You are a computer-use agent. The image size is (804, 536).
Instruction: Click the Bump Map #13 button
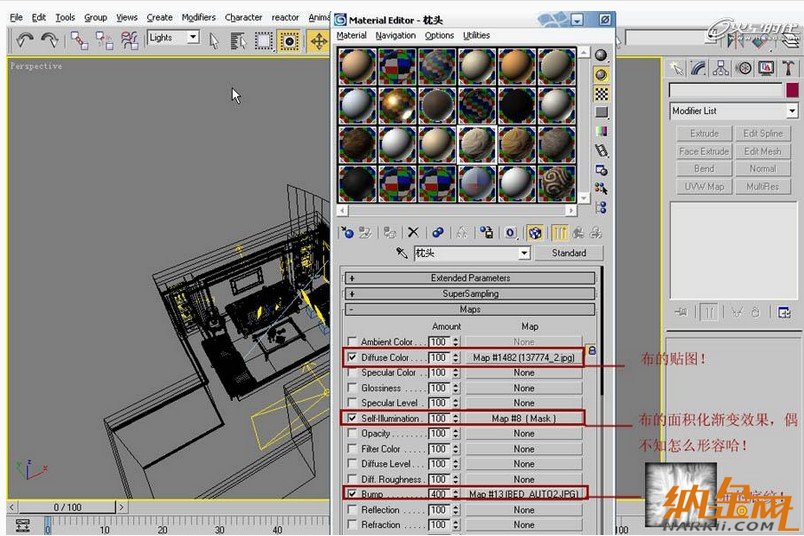coord(524,494)
